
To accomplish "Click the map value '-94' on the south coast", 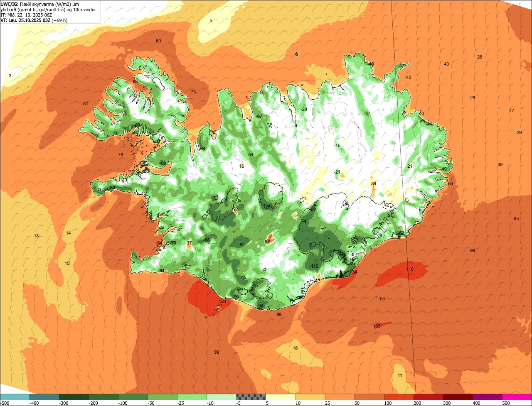I will (x=260, y=306).
